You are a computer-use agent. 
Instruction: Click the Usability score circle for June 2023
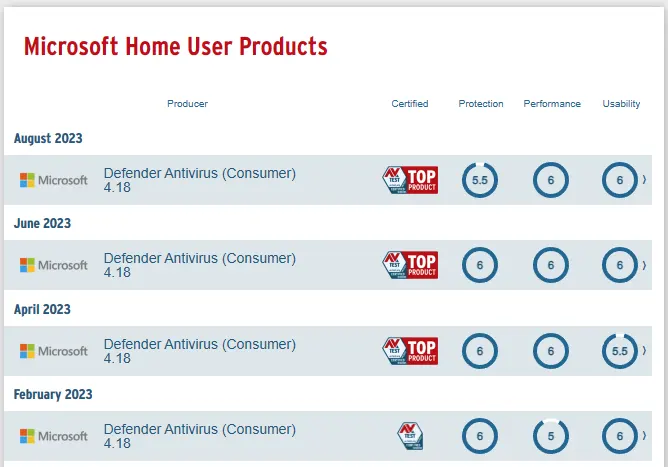tap(620, 265)
